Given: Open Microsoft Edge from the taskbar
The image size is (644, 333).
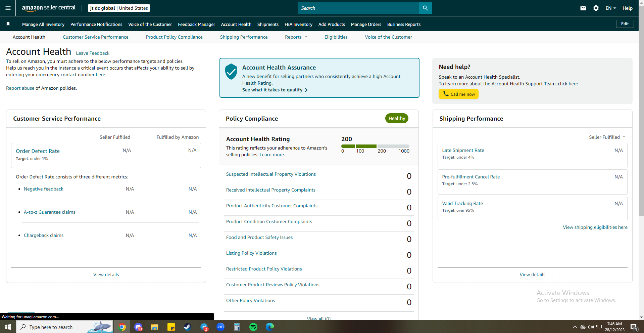Looking at the screenshot, I should pyautogui.click(x=270, y=327).
